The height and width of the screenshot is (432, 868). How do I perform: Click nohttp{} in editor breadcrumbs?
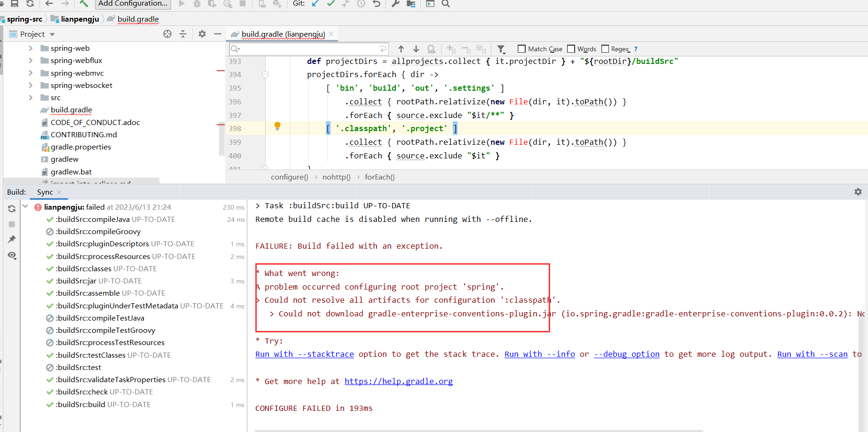click(337, 177)
